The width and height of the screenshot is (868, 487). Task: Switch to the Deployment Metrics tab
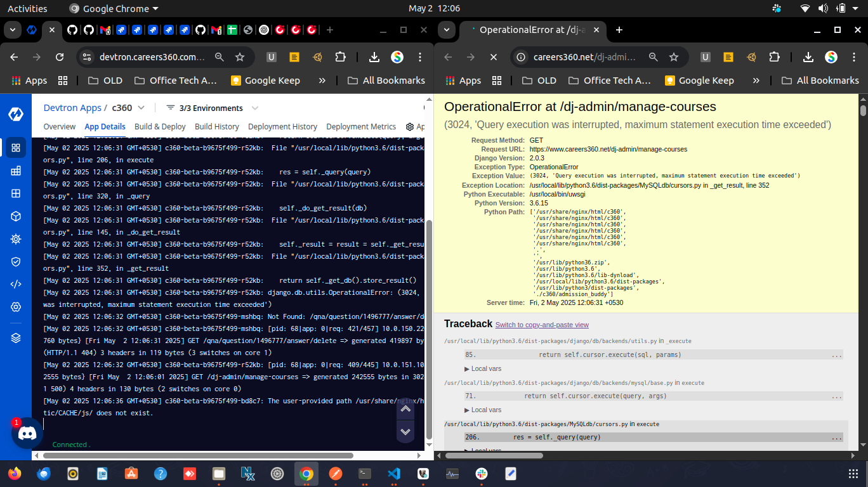[x=361, y=127]
